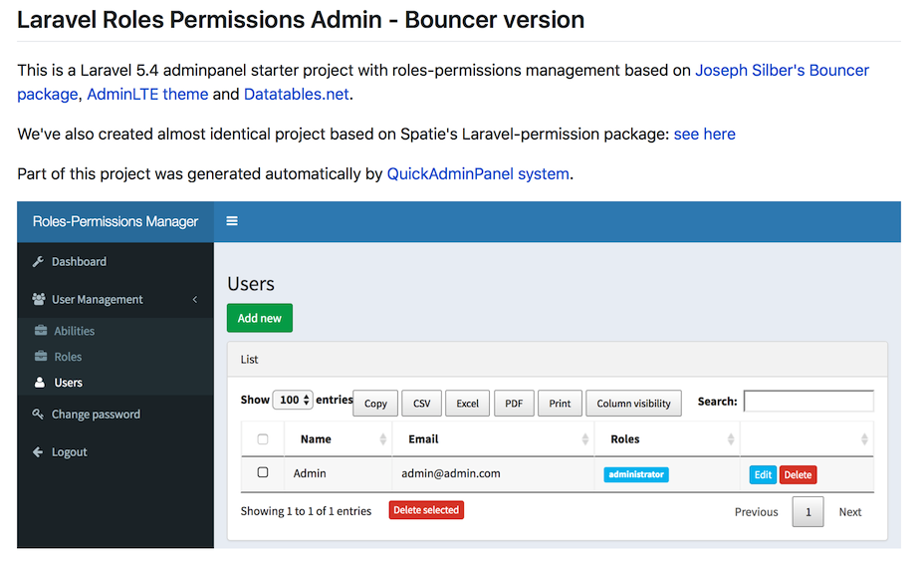
Task: Collapse the User Management chevron
Action: click(194, 300)
